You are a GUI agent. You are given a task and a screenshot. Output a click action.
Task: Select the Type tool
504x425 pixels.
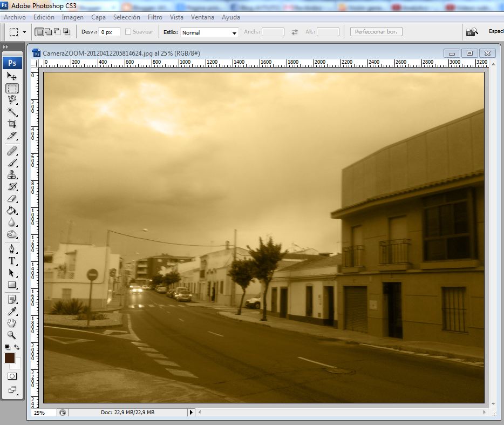point(12,260)
